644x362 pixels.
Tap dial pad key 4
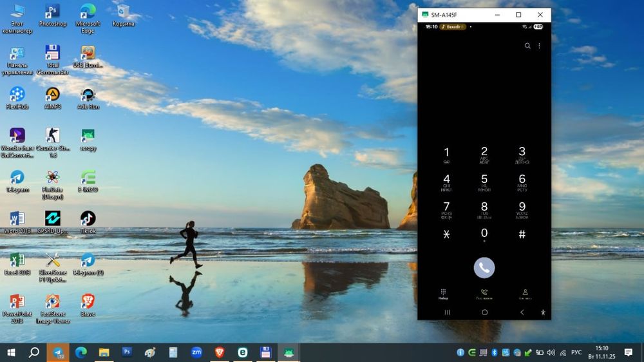[x=446, y=182]
